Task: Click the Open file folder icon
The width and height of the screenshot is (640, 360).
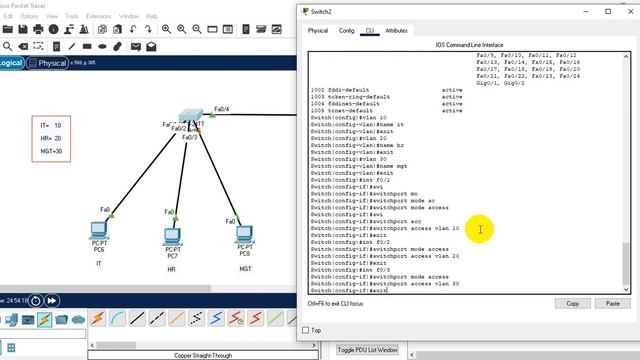Action: [x=8, y=29]
